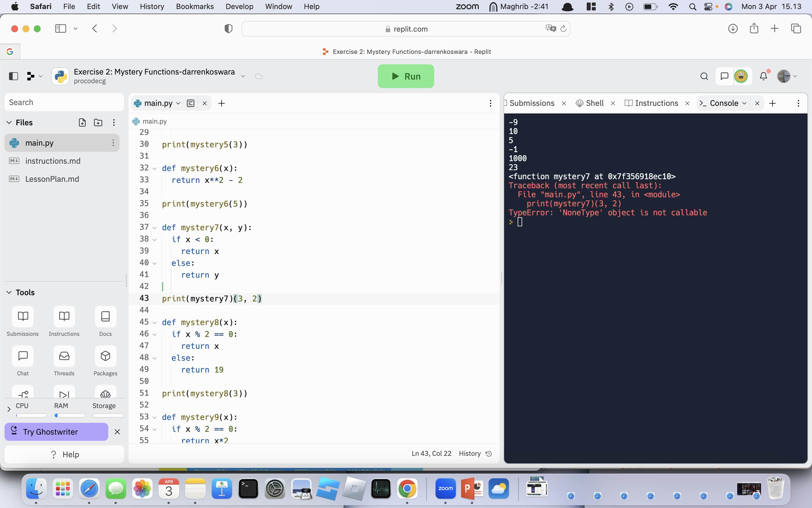Open the Replit search magnifier
The image size is (812, 508).
[x=704, y=76]
